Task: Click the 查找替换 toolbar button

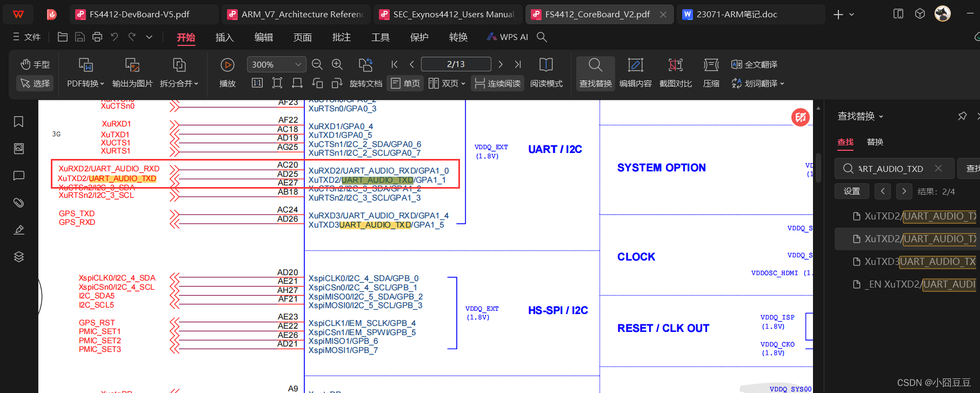Action: pos(596,73)
